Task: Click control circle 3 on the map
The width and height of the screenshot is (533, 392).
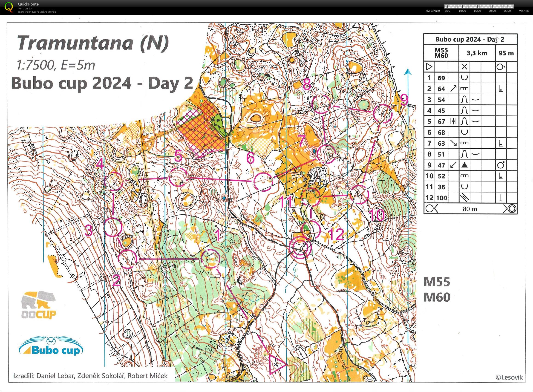Action: 113,227
